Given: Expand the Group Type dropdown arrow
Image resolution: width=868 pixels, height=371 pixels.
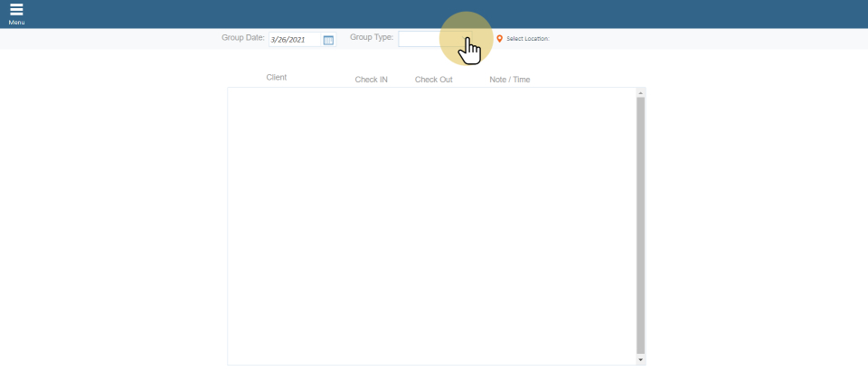Looking at the screenshot, I should tap(466, 40).
